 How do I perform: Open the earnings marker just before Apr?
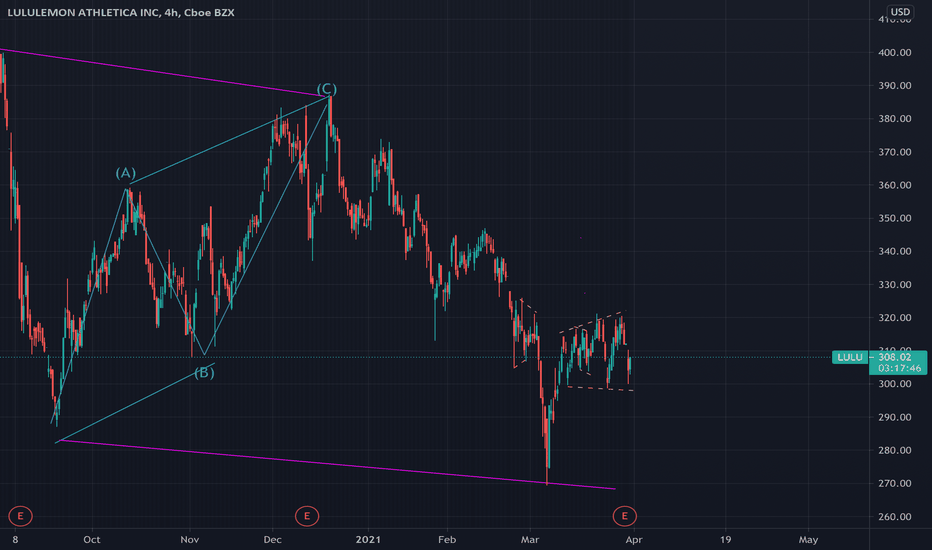point(624,516)
